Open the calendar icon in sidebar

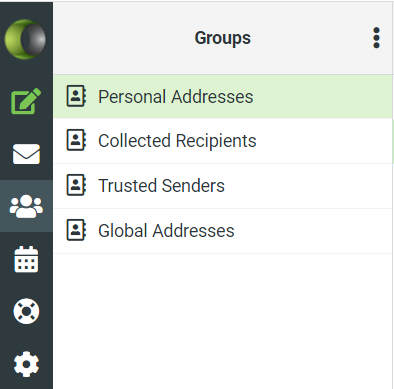point(26,259)
